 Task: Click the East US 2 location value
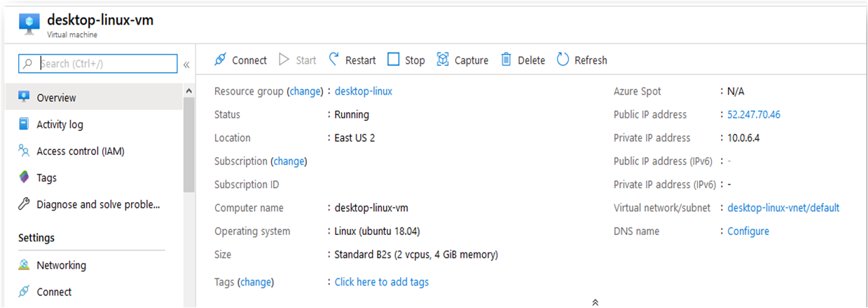pos(354,138)
